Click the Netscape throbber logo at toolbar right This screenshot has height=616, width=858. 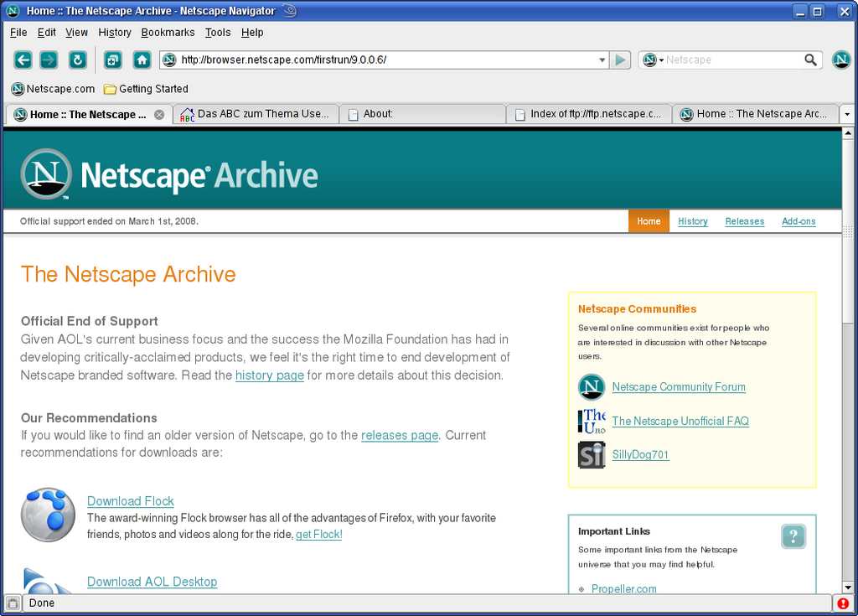pyautogui.click(x=841, y=60)
